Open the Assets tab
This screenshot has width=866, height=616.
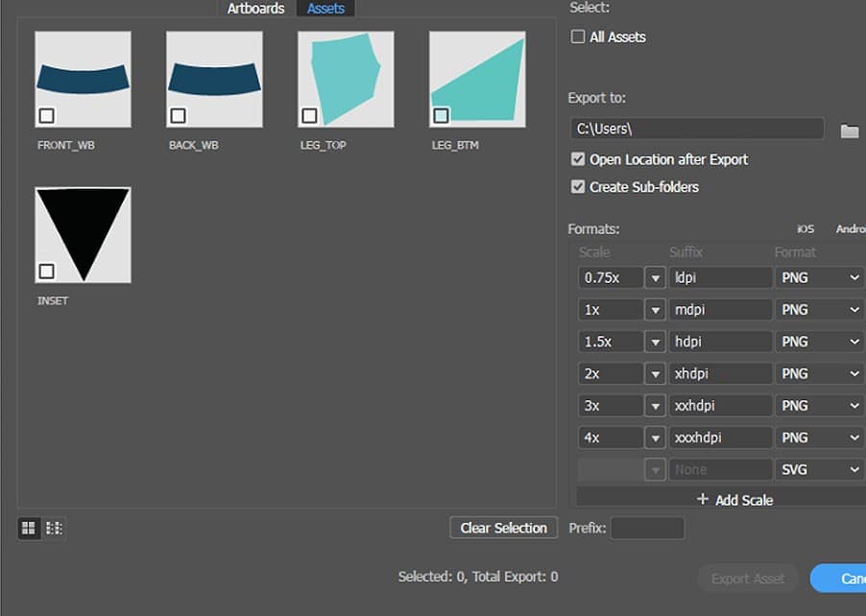(326, 9)
